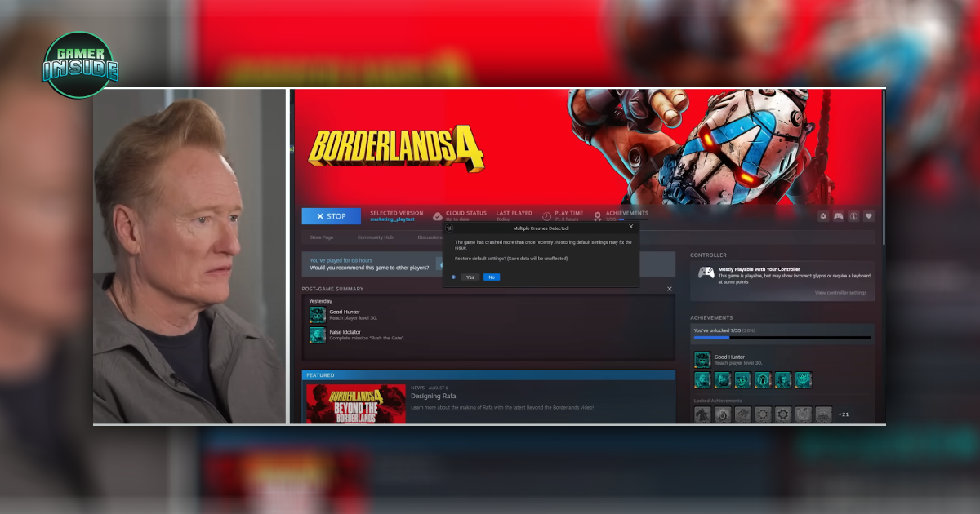The height and width of the screenshot is (514, 980).
Task: Open the game info icon
Action: [x=853, y=216]
